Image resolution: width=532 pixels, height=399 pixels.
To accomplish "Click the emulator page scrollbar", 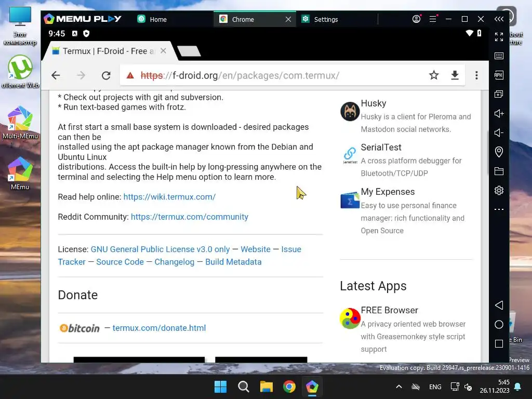I will pos(487,153).
